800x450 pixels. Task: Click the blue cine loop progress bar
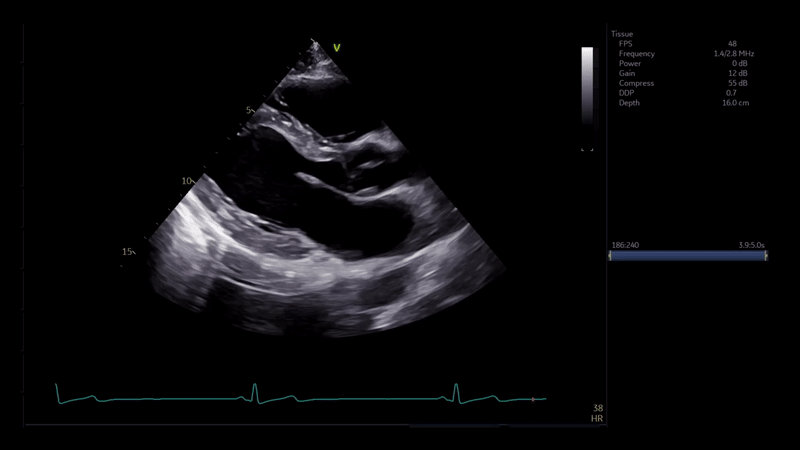click(687, 256)
